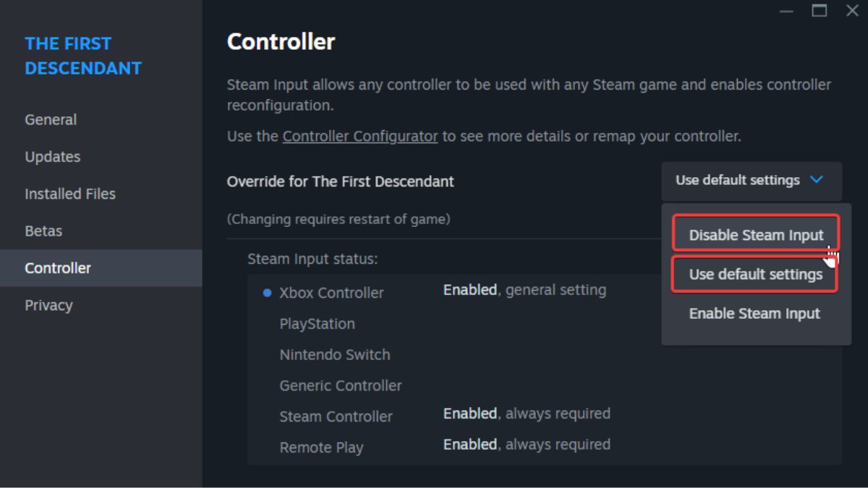This screenshot has height=488, width=868.
Task: Click the PlayStation status row
Action: 318,324
